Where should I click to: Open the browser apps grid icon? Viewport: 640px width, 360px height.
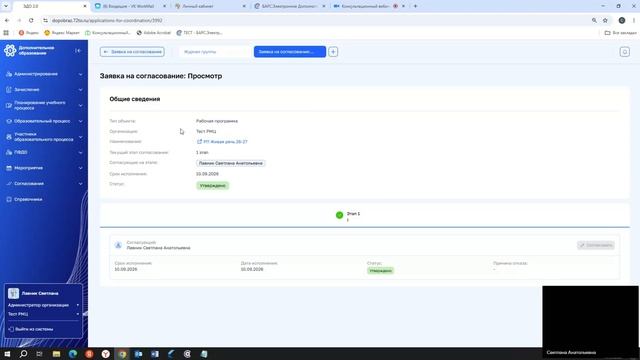tap(6, 33)
